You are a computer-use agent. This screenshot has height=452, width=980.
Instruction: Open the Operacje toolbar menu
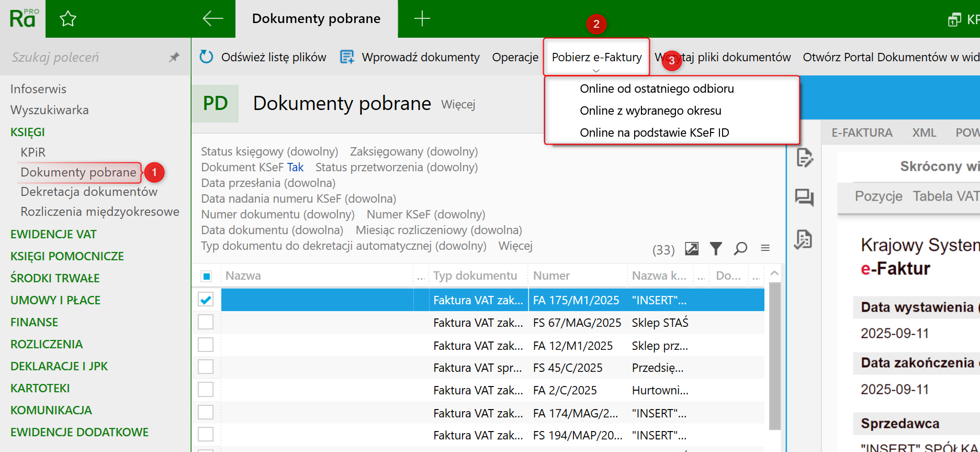(515, 57)
